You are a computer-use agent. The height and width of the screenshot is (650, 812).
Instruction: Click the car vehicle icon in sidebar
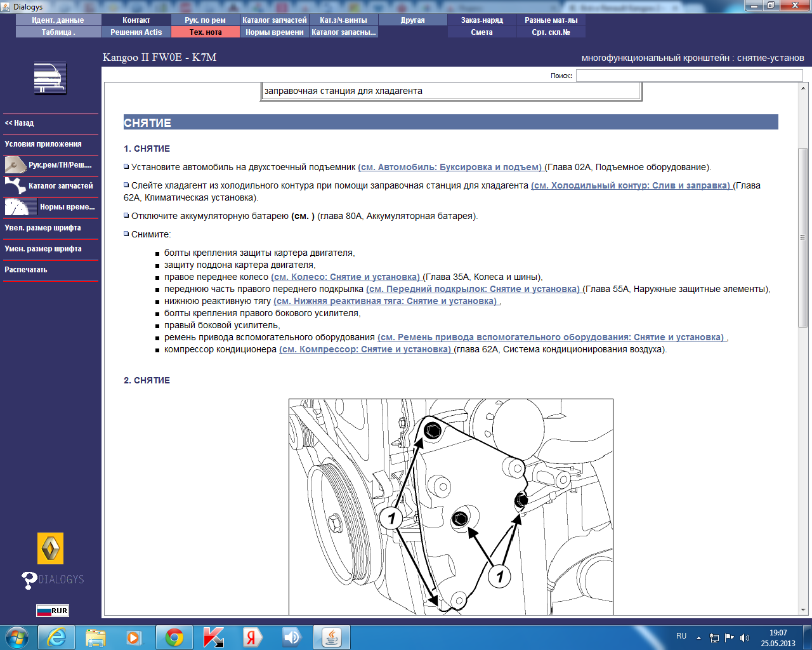[50, 79]
